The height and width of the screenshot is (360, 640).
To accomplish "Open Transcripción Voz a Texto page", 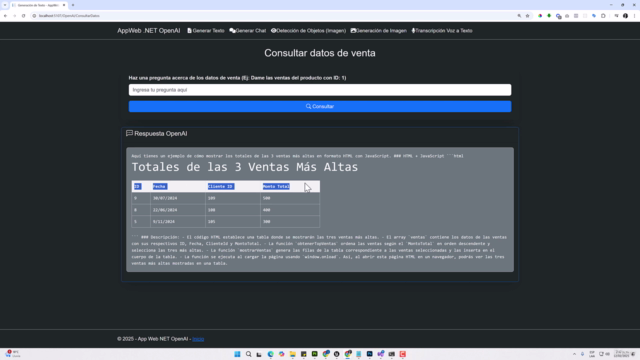I will pos(442,31).
